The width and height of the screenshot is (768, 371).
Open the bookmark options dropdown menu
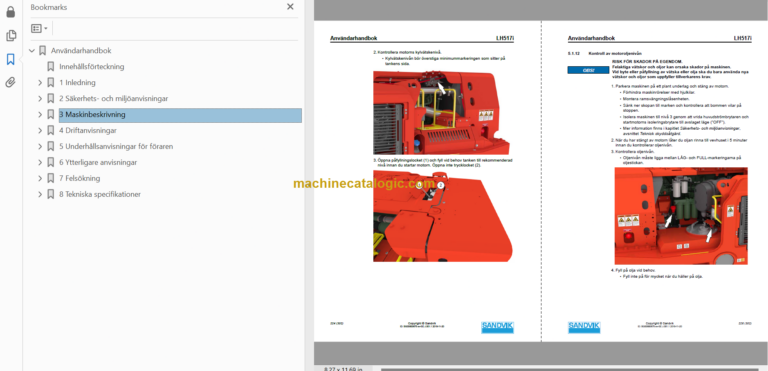[x=39, y=28]
